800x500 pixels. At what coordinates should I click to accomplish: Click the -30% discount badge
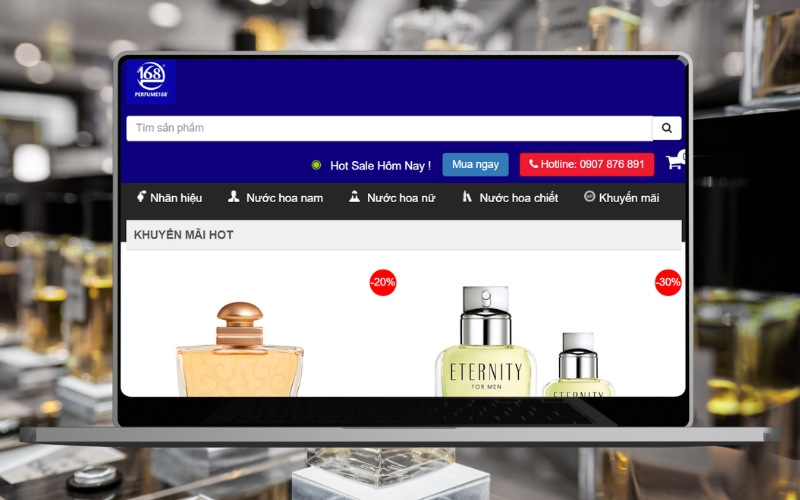coord(668,282)
